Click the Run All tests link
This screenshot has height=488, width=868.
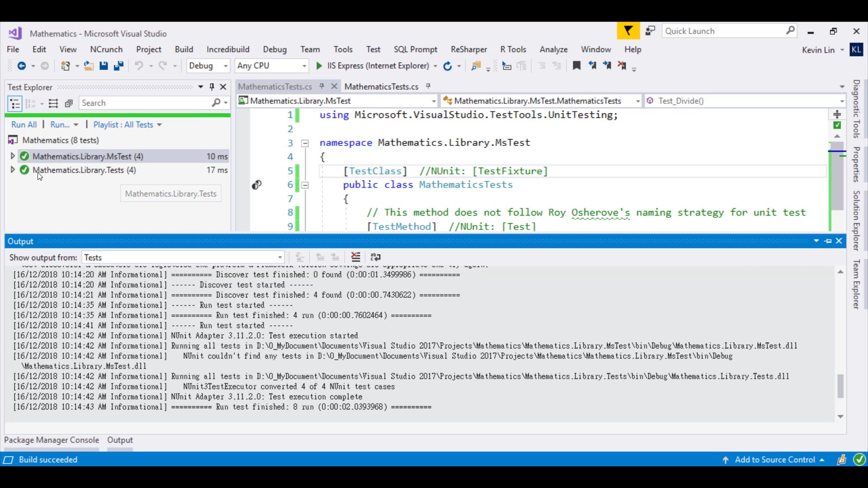pyautogui.click(x=24, y=125)
